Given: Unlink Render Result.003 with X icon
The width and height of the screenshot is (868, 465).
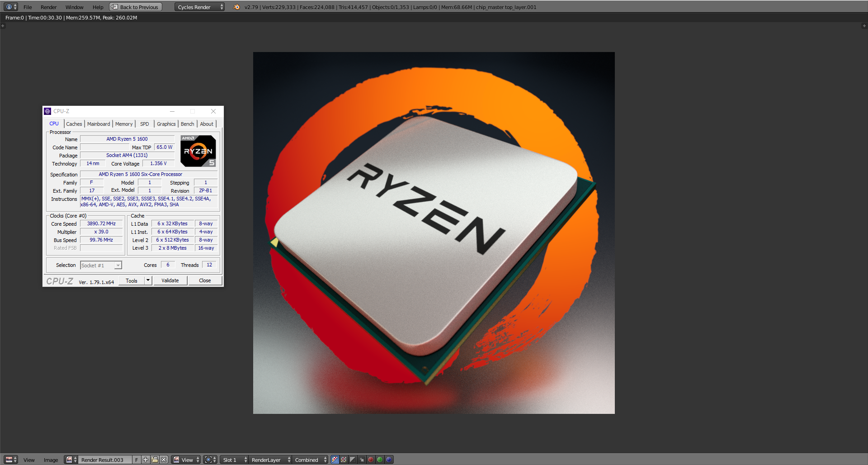Looking at the screenshot, I should [164, 460].
